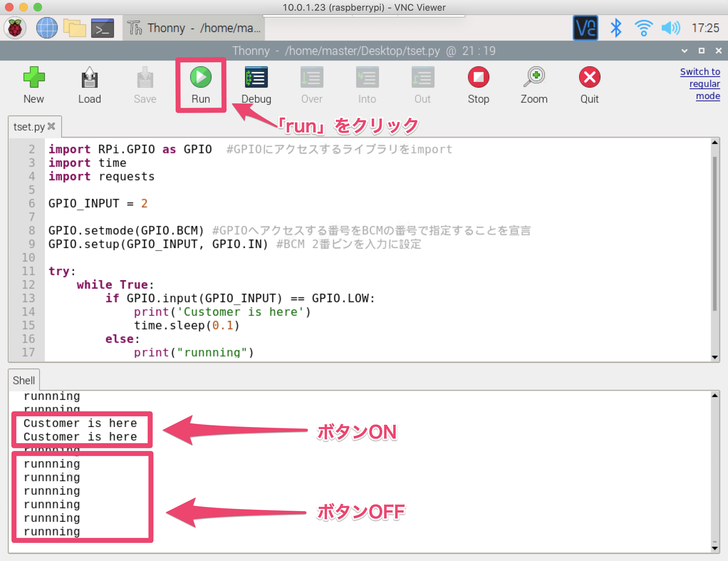Quit Thonny with red X icon

pyautogui.click(x=589, y=77)
